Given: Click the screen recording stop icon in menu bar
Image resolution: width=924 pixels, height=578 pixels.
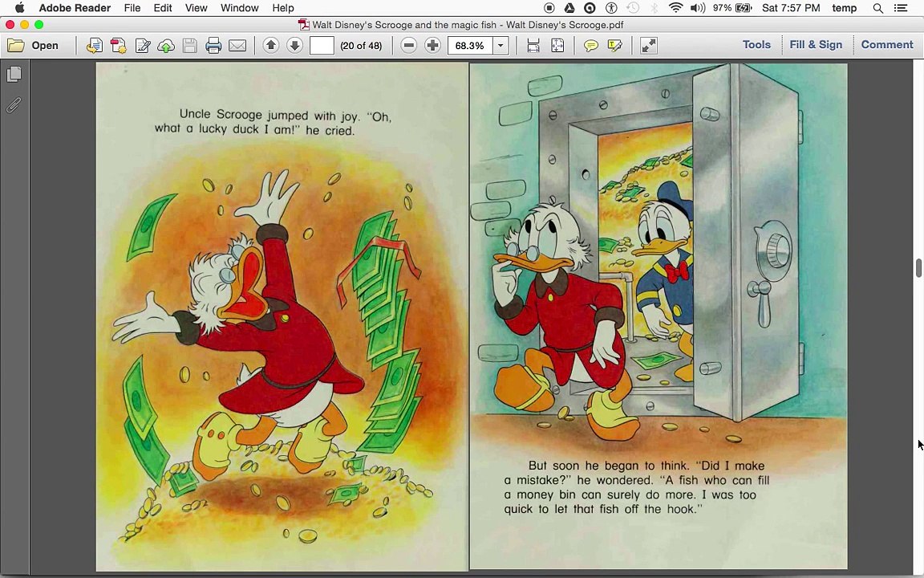Looking at the screenshot, I should [549, 8].
